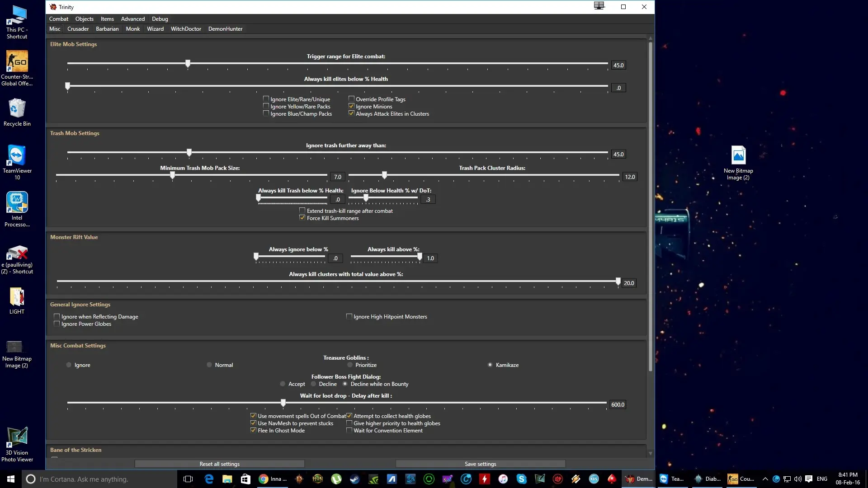Uncheck Use movement spells Out of Combat

point(254,416)
